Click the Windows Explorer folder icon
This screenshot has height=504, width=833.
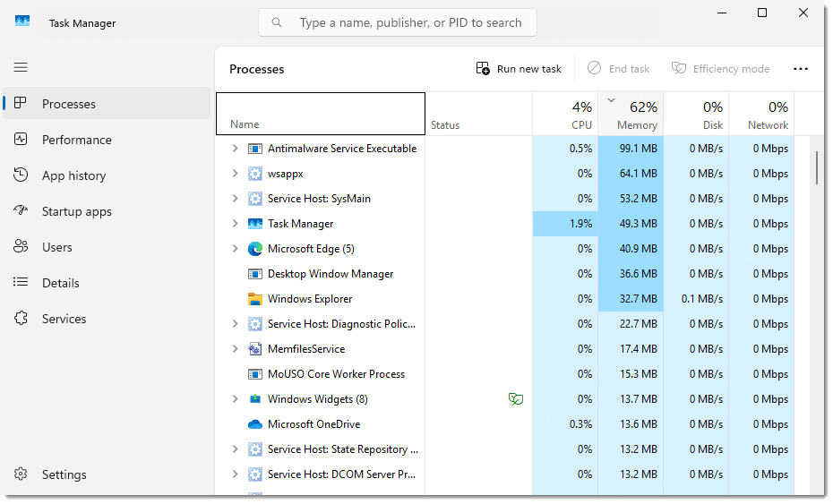coord(255,299)
